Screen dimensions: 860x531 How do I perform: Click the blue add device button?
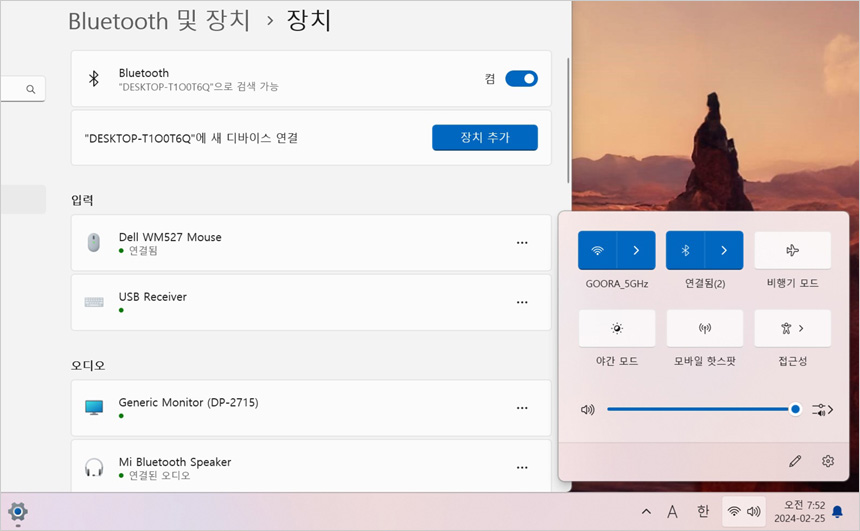484,138
